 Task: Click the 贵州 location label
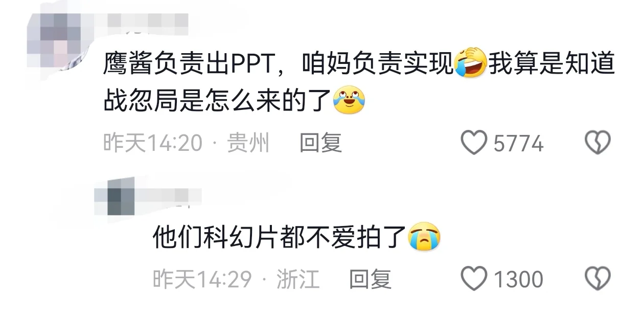(x=248, y=143)
